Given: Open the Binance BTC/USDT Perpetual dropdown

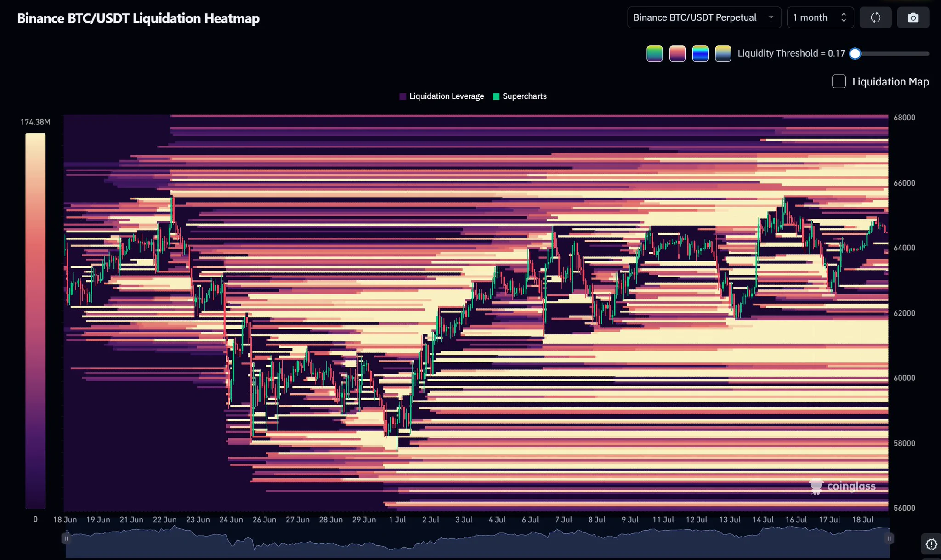Looking at the screenshot, I should pos(704,17).
